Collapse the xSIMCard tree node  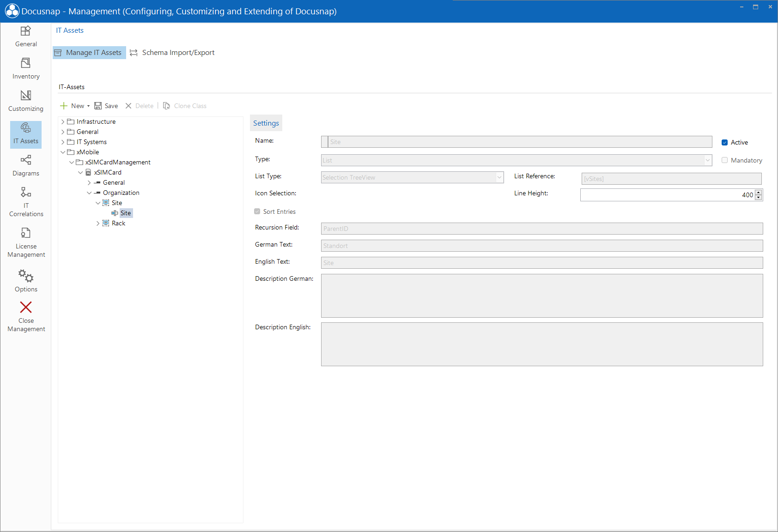pyautogui.click(x=80, y=172)
